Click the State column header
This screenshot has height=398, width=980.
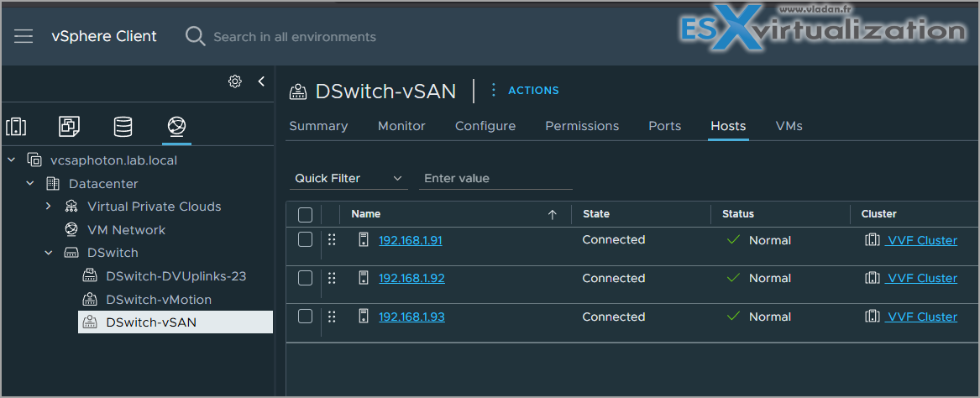point(596,214)
